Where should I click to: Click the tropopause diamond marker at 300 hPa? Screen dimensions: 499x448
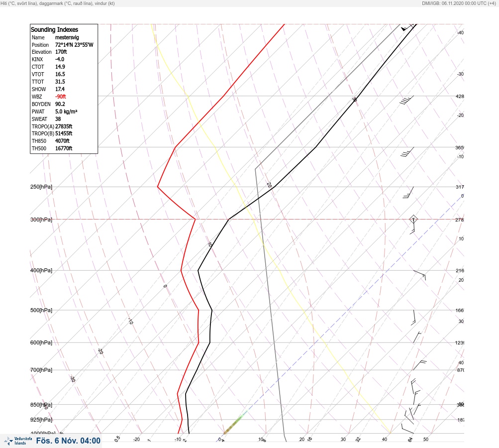(413, 219)
